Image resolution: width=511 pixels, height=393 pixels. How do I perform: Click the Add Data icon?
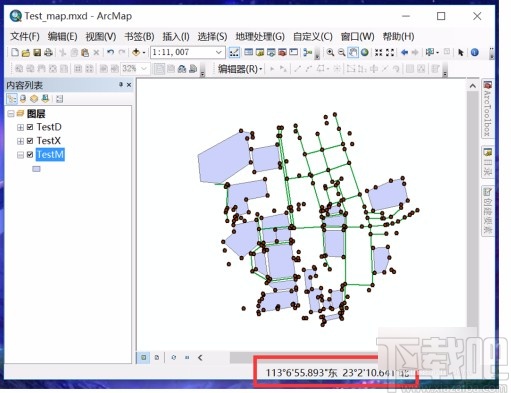[136, 52]
